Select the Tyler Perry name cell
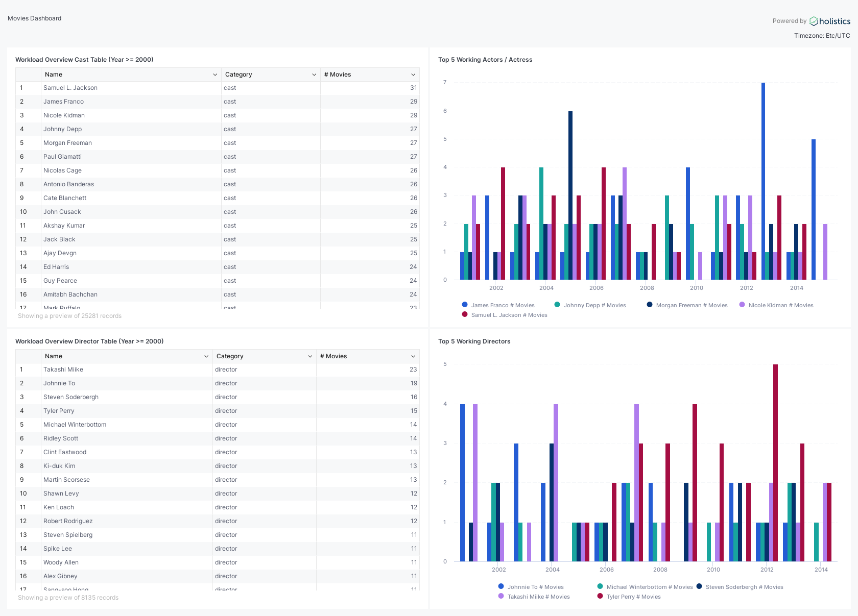 pyautogui.click(x=127, y=411)
